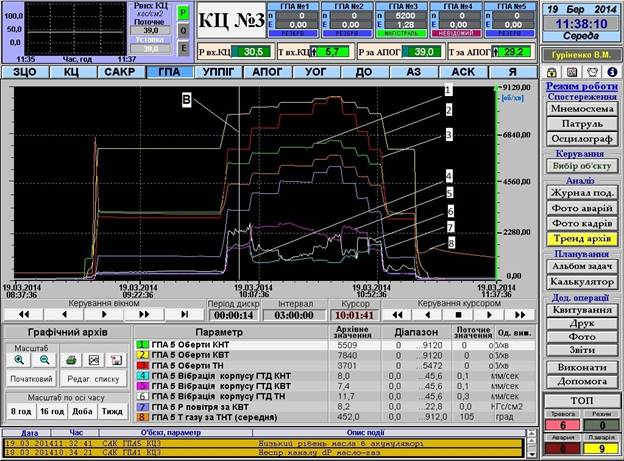The image size is (624, 461).
Task: Click the yellow counter showing 9
Action: (601, 448)
